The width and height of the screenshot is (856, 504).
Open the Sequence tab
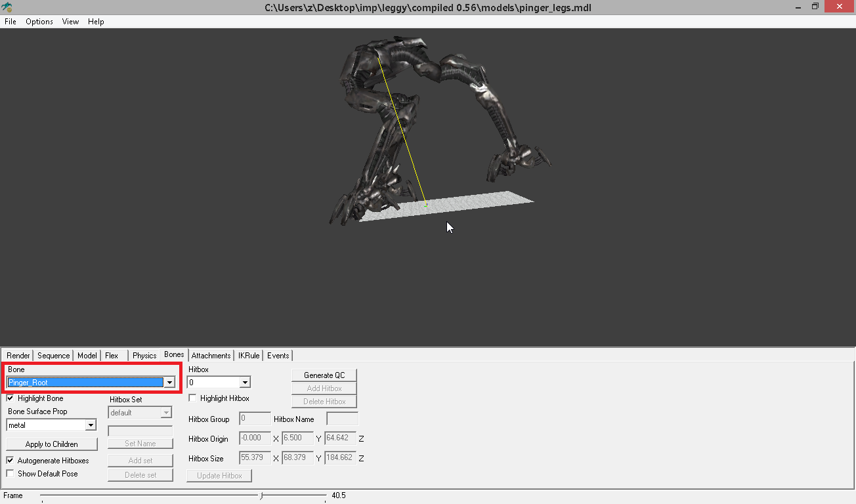pyautogui.click(x=53, y=355)
